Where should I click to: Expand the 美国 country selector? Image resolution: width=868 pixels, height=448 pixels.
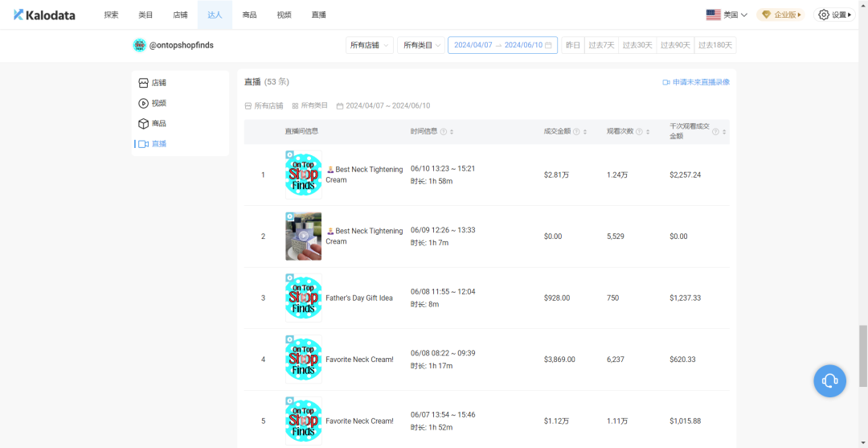point(727,15)
